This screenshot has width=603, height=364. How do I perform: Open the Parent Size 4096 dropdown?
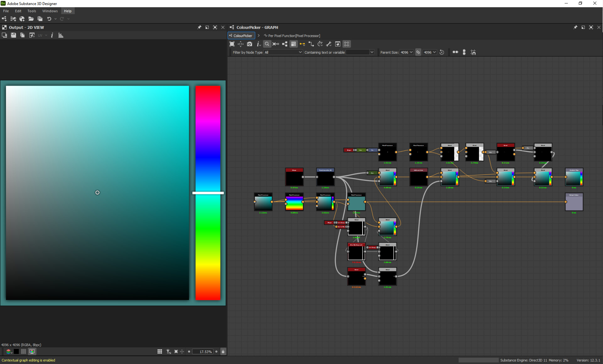pos(406,52)
